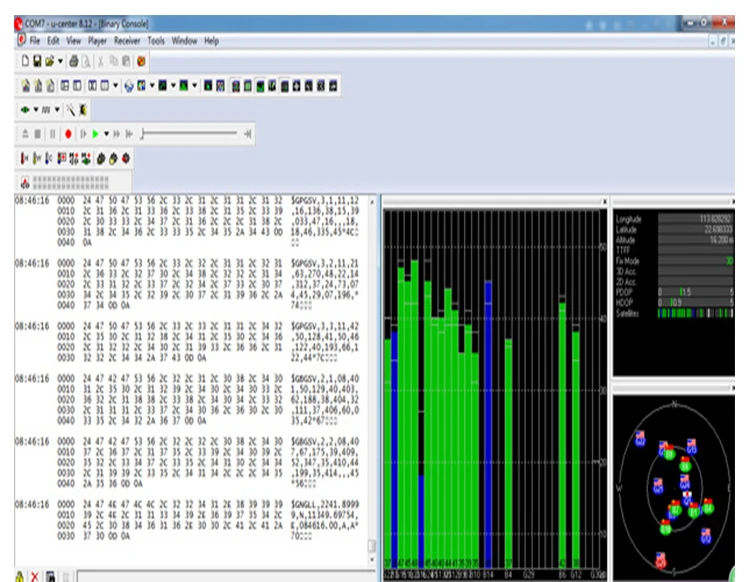
Task: Expand the Configuration view dropdown arrow
Action: [x=115, y=86]
